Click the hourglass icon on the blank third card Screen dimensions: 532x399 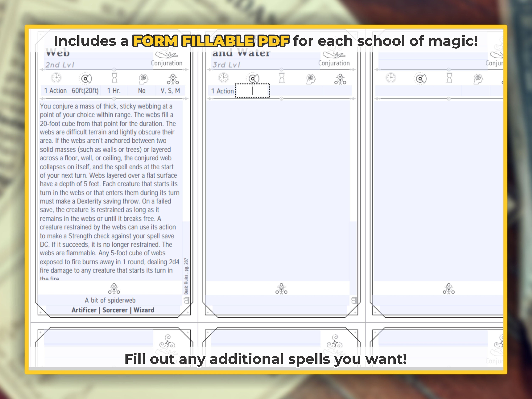point(449,78)
